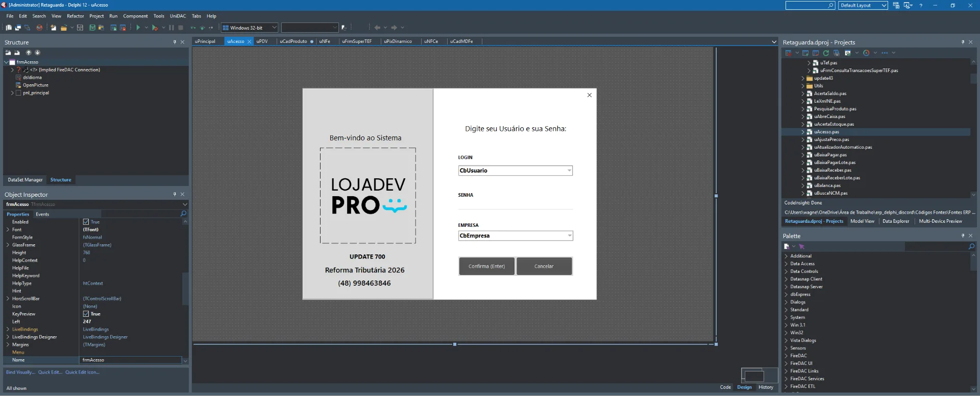The height and width of the screenshot is (396, 980).
Task: Click the Program Pause toolbar icon
Action: [171, 28]
